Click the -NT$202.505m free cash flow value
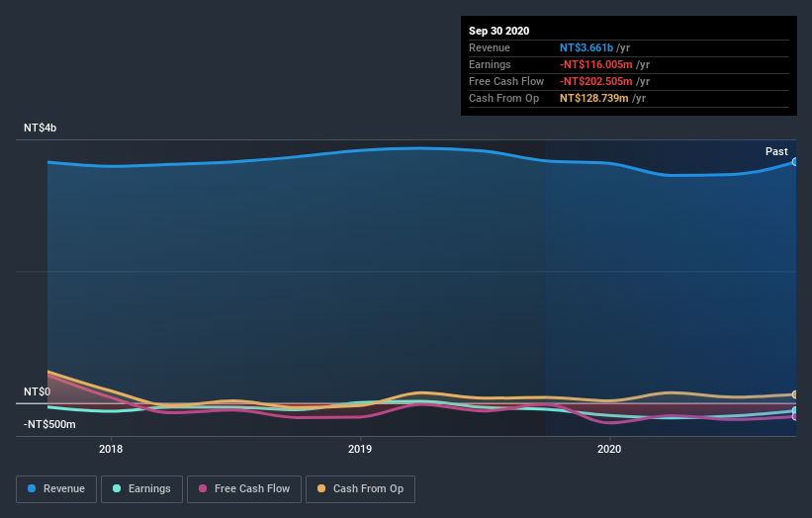 596,81
